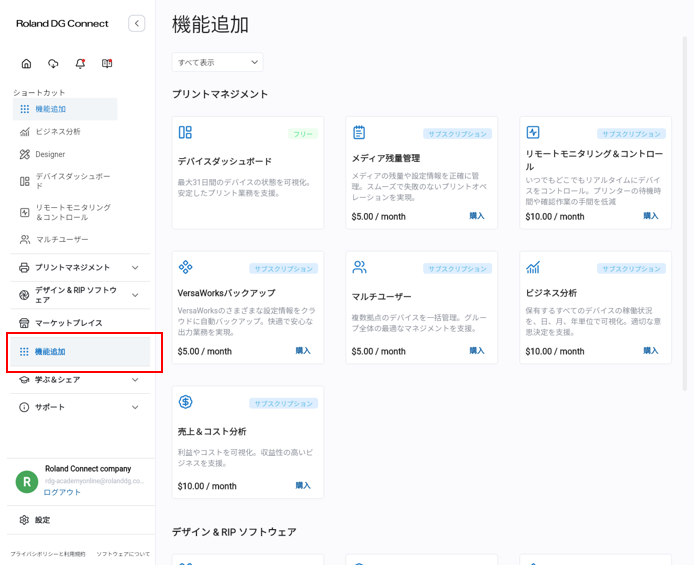Viewport: 699px width, 565px height.
Task: Expand the 学ぶ＆シェア section chevron
Action: tap(135, 380)
